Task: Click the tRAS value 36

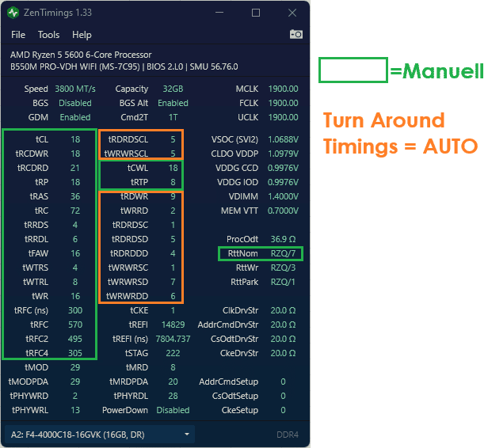Action: (75, 197)
